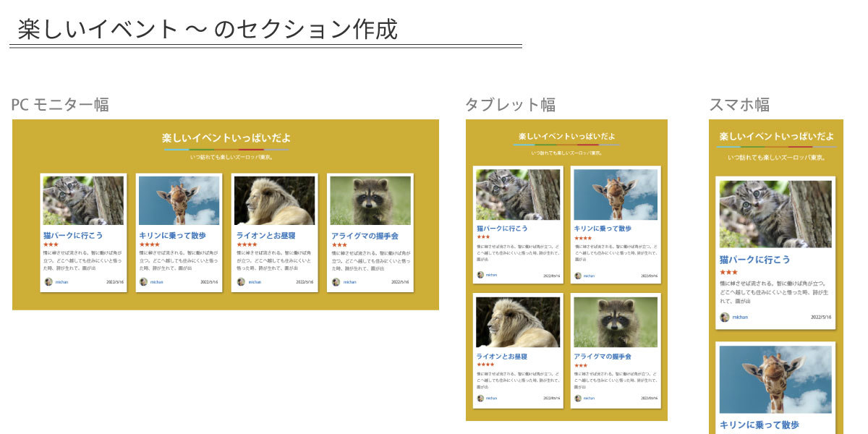Click the michan author name on the tablet lion card
Image resolution: width=868 pixels, height=434 pixels.
[x=491, y=398]
